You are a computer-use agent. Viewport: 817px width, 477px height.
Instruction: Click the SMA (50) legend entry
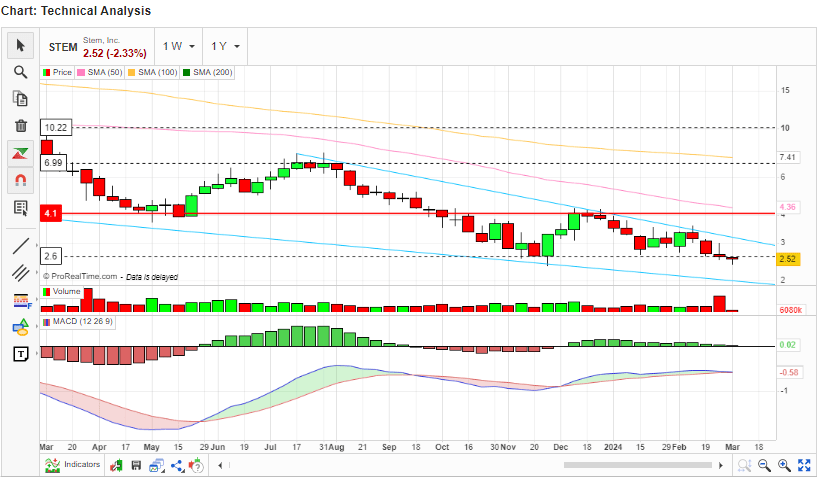click(x=100, y=72)
